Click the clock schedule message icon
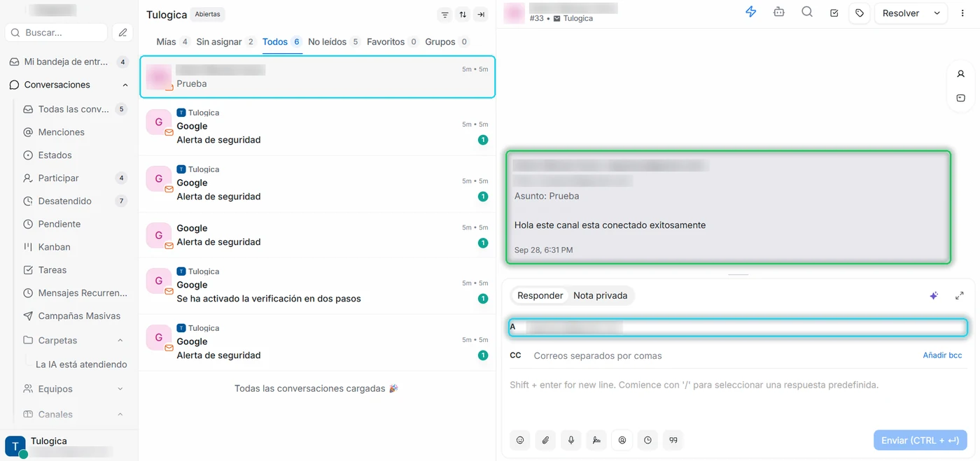Screen dimensions: 980x461 647,440
